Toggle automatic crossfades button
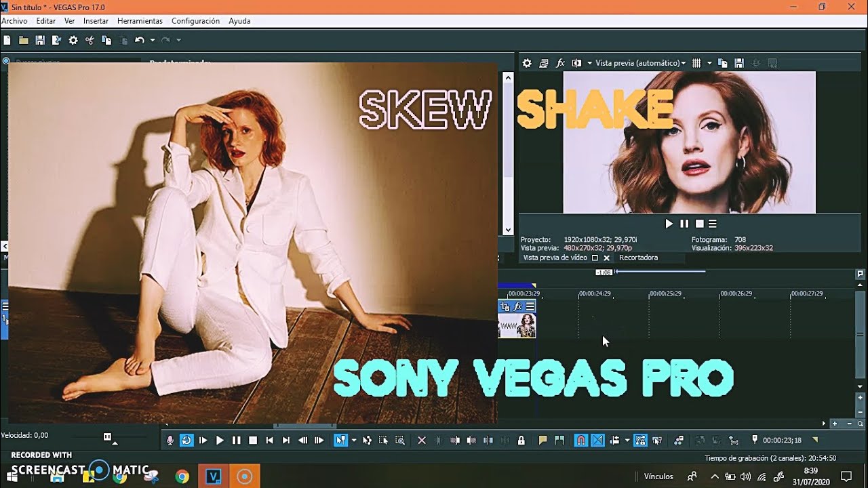868x488 pixels. (x=597, y=441)
